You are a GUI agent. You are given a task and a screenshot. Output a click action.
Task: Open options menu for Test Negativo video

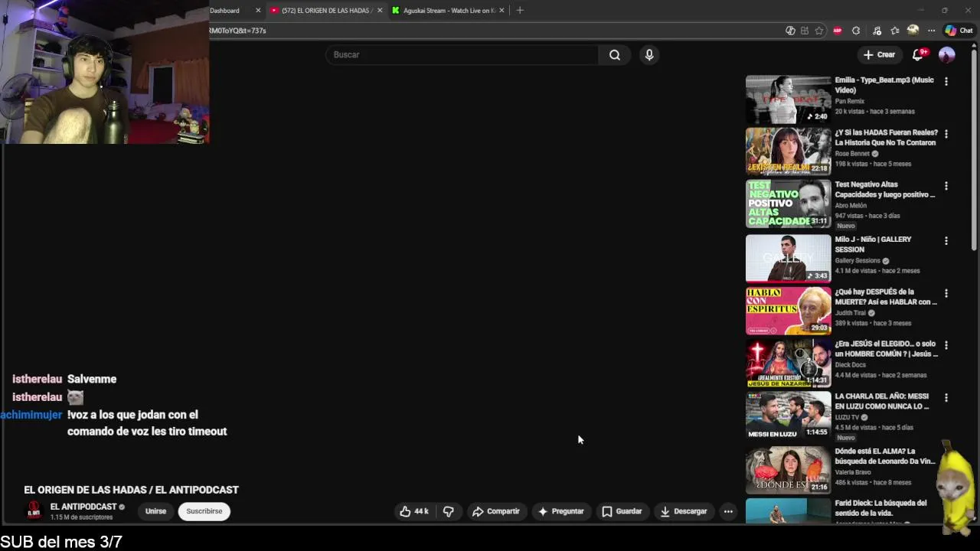coord(946,186)
